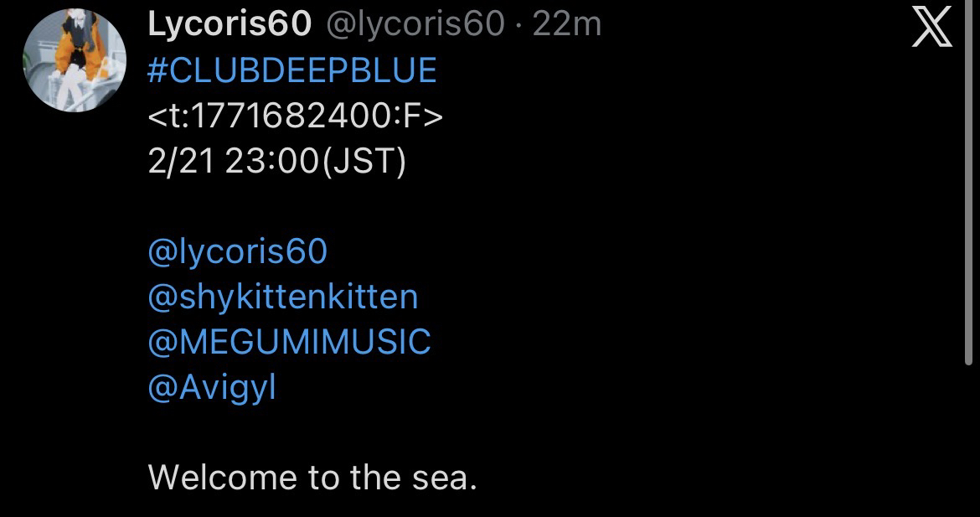This screenshot has height=517, width=980.
Task: Select the @Avigyl mention
Action: [212, 388]
